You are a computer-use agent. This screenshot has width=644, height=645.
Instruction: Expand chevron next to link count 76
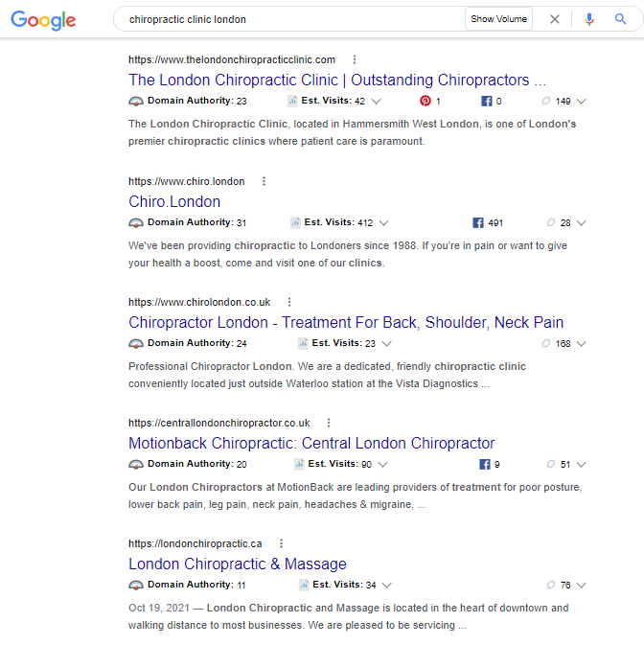581,585
